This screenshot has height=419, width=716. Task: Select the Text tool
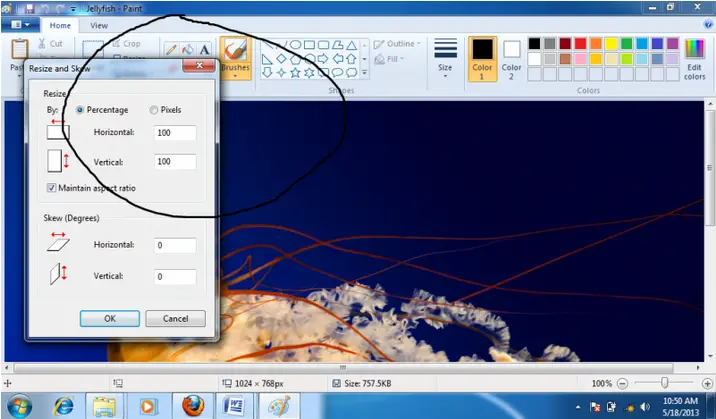pyautogui.click(x=204, y=49)
